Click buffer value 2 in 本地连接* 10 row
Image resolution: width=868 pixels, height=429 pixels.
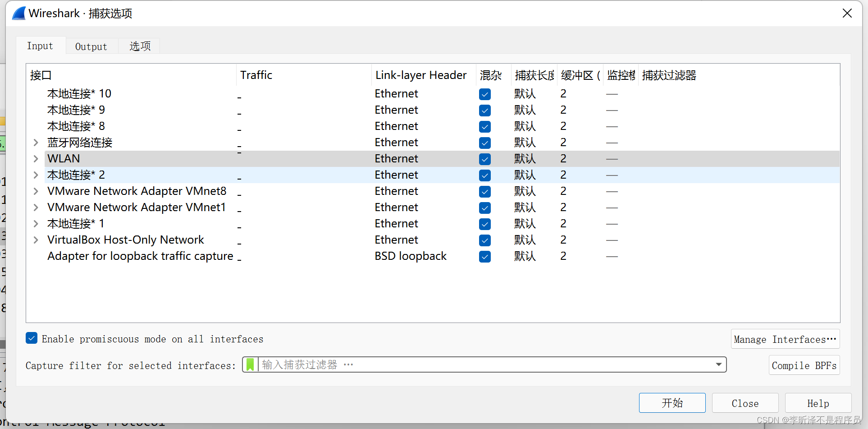point(563,94)
